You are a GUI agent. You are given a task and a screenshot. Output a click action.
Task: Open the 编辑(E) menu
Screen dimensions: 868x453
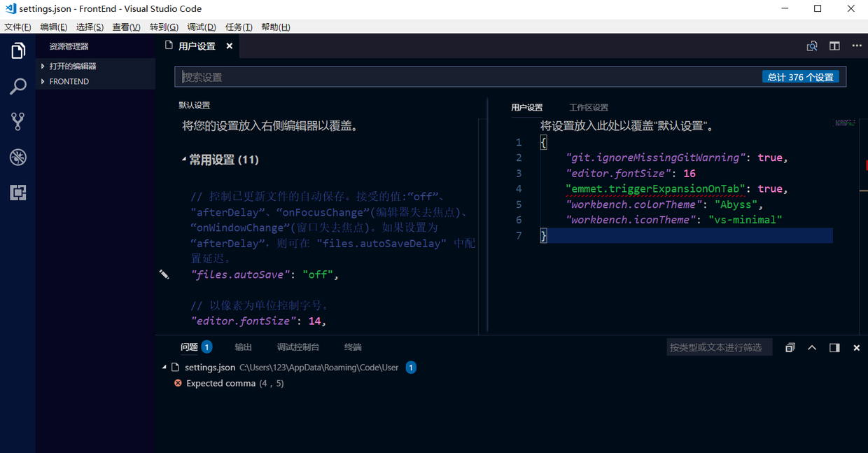click(x=54, y=27)
